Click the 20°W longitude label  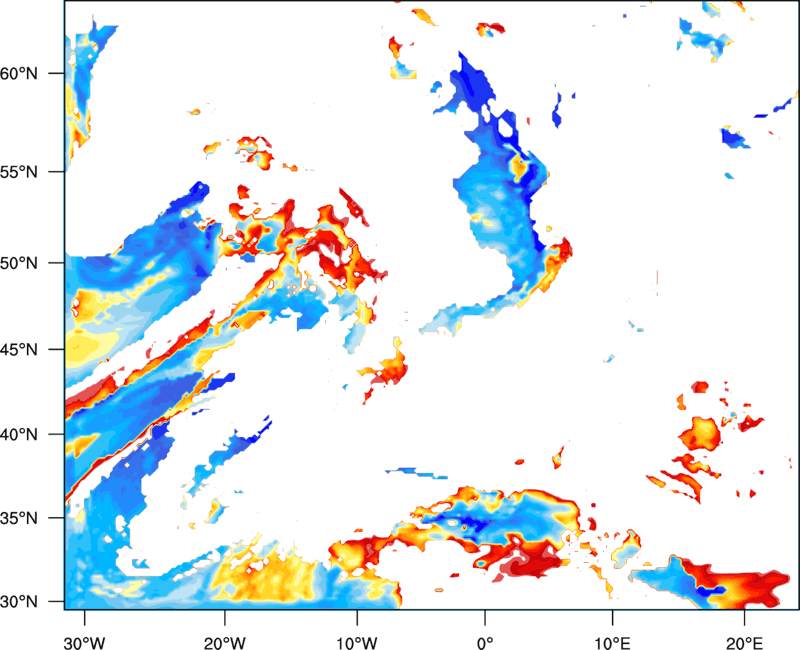pyautogui.click(x=224, y=643)
